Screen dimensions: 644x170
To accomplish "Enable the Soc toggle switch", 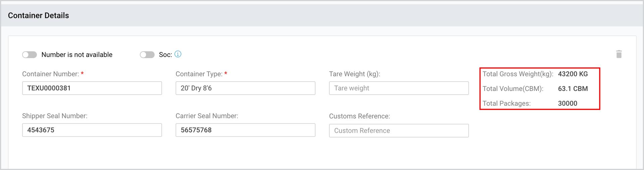I will [x=147, y=55].
